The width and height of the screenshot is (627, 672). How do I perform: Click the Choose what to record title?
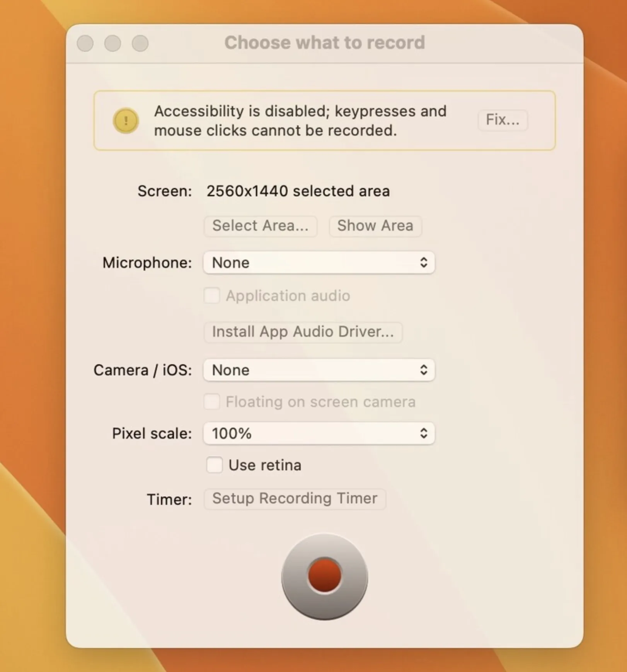pos(325,43)
